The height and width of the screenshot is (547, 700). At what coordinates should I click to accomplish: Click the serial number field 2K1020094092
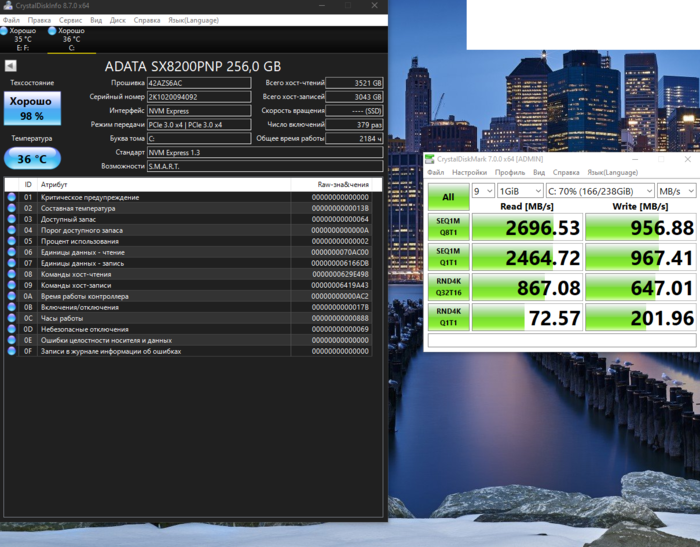click(199, 97)
